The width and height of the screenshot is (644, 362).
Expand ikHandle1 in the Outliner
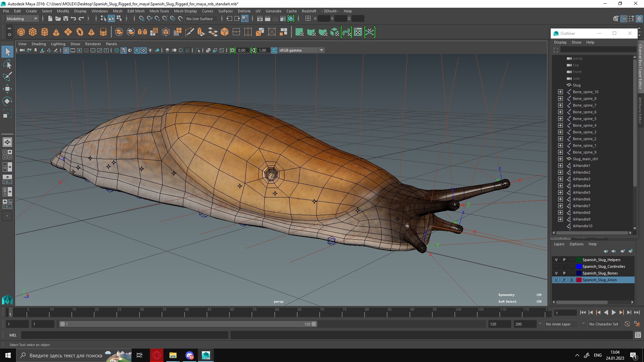[560, 166]
